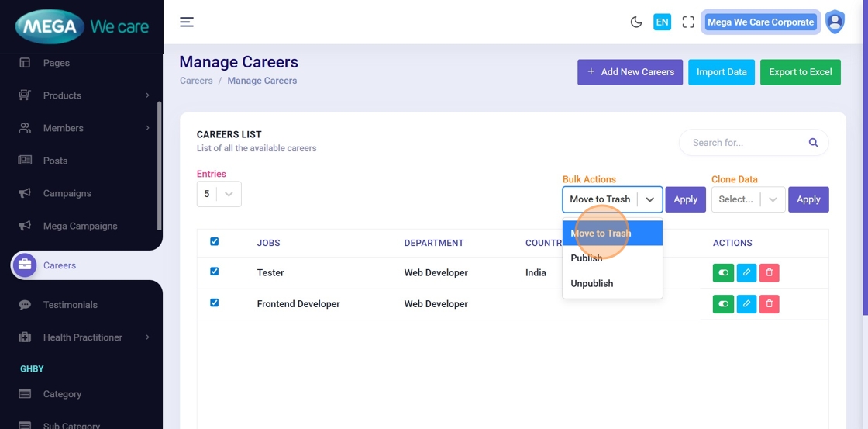Uncheck the select-all checkbox in the header
Screen dimensions: 868x429
pos(215,242)
